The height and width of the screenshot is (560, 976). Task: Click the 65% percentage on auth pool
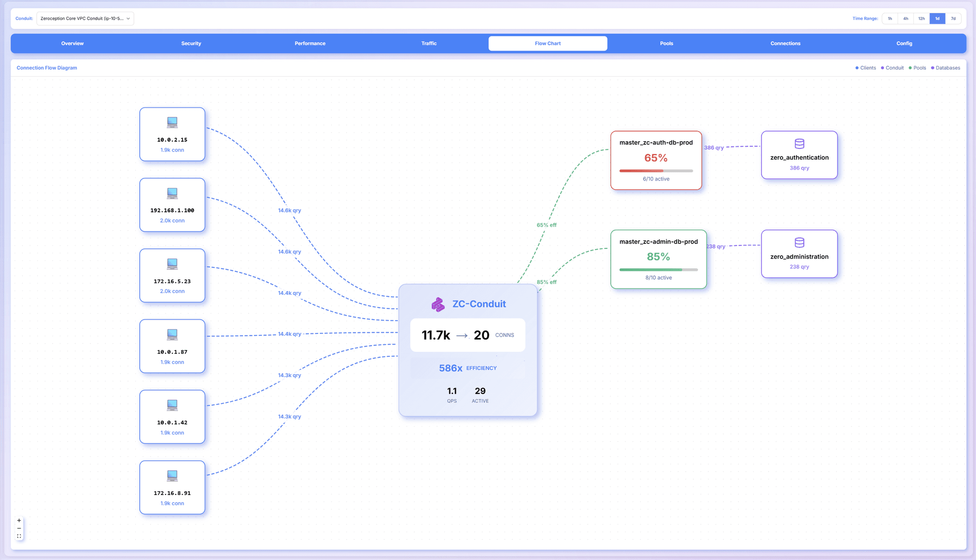656,158
